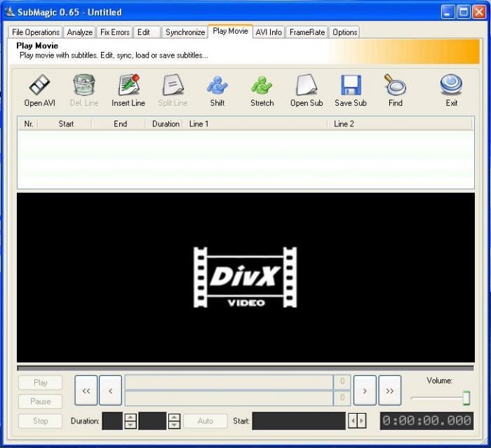
Task: Click the Volume slider handle
Action: (x=466, y=398)
